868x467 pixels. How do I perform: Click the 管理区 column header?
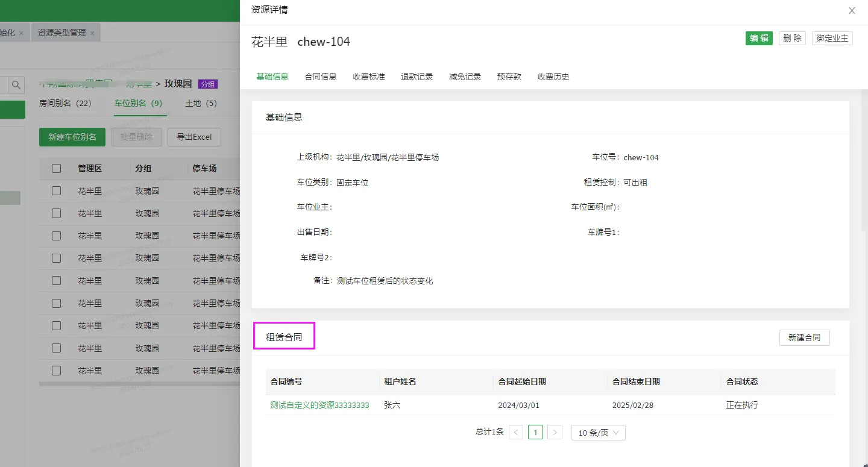click(x=90, y=168)
